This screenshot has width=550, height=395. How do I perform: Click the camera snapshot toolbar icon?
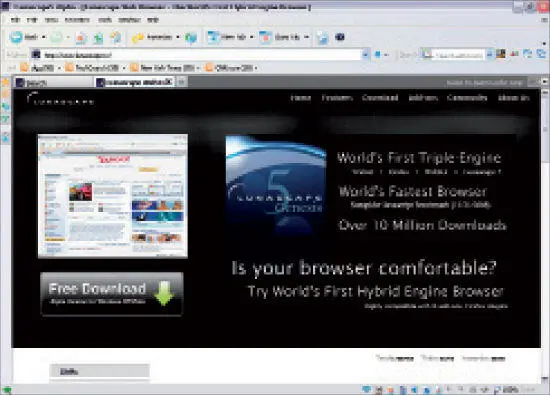click(340, 37)
